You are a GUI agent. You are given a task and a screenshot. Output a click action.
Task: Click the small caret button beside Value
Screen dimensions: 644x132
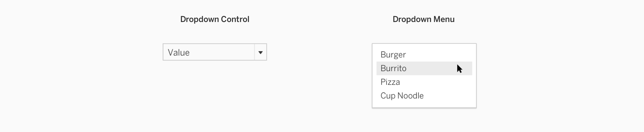point(261,53)
